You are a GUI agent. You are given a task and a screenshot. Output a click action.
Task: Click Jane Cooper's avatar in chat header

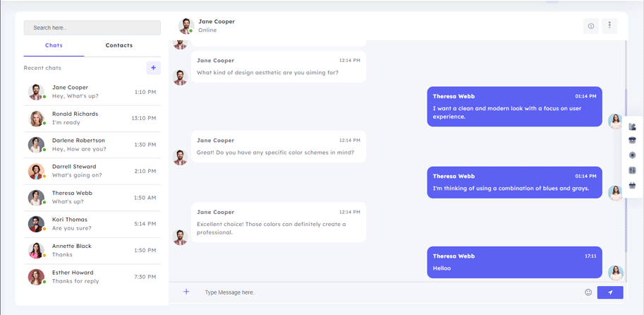(186, 26)
